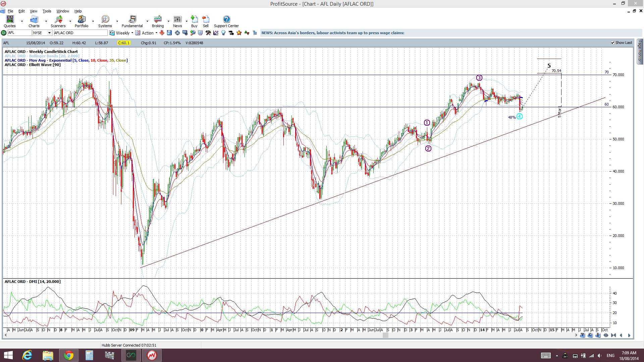Open the Tools menu
Viewport: 644px width, 362px height.
coord(47,11)
